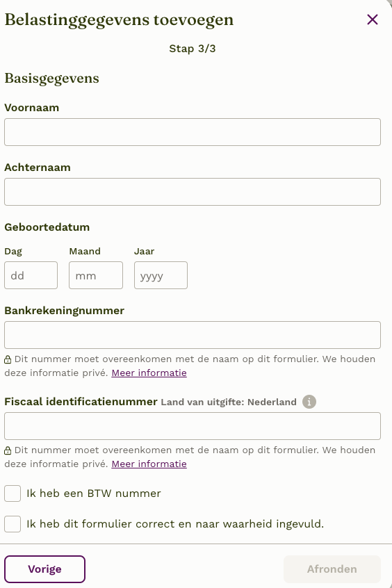Image resolution: width=392 pixels, height=588 pixels.
Task: Close the Belastinggegevens toevoegen dialog
Action: pos(372,19)
